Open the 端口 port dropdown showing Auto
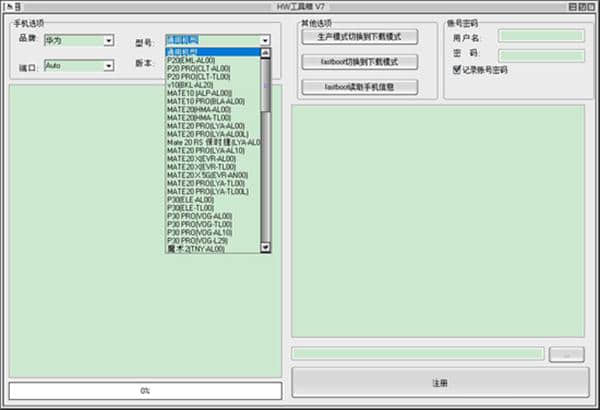Image resolution: width=600 pixels, height=410 pixels. pos(79,65)
